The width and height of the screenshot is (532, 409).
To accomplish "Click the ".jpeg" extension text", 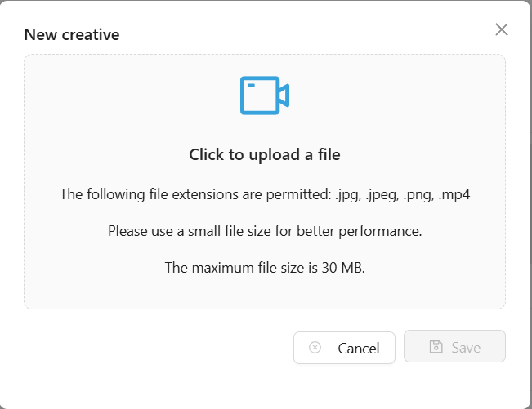I will click(x=380, y=194).
